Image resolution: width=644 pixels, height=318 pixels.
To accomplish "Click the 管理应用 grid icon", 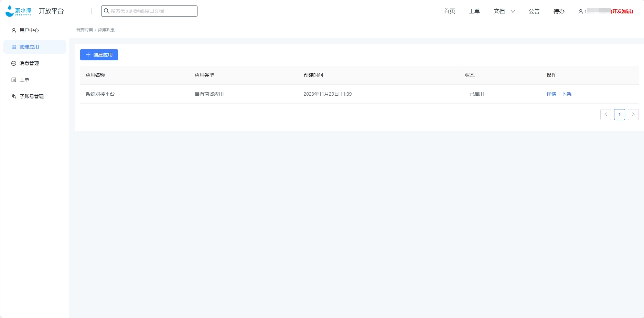I will [x=14, y=47].
